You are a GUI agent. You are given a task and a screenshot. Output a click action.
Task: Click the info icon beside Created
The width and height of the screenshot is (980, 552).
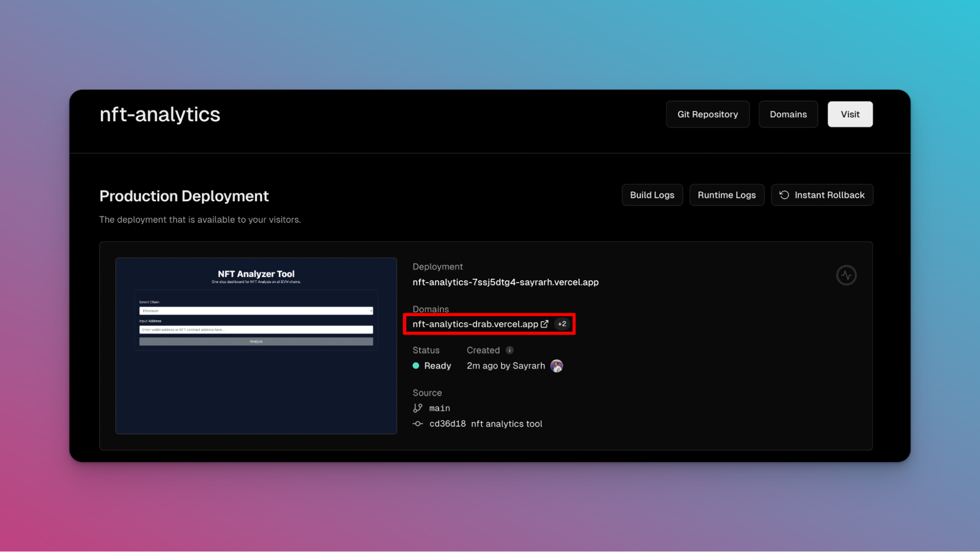[509, 350]
